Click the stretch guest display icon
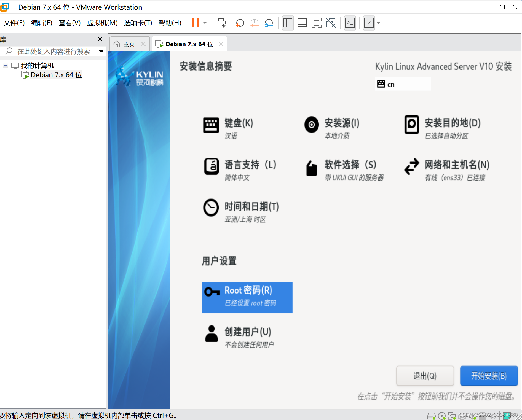The image size is (522, 420). (369, 23)
